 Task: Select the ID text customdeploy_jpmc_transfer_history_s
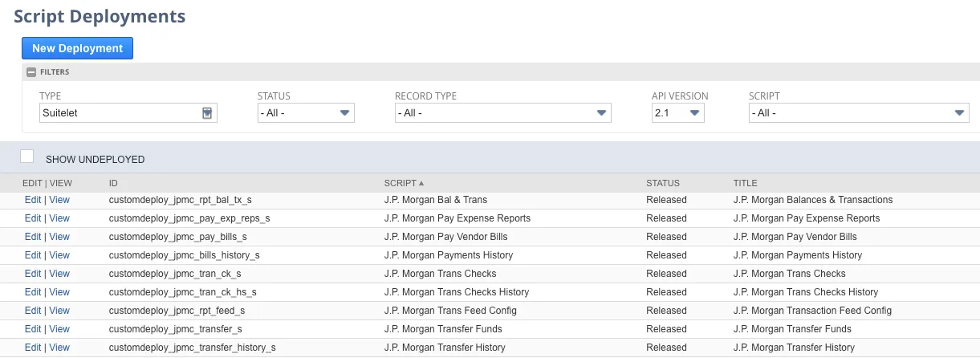(192, 348)
